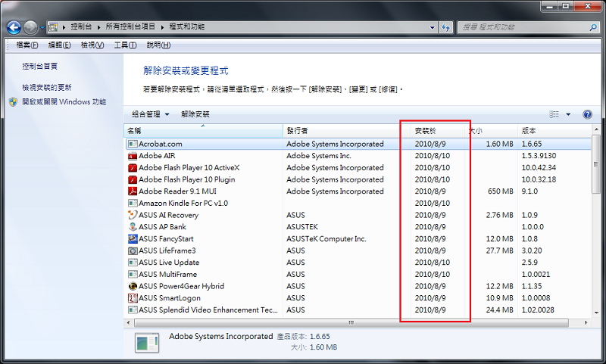Click the blue help icon
The width and height of the screenshot is (606, 364).
(x=587, y=114)
